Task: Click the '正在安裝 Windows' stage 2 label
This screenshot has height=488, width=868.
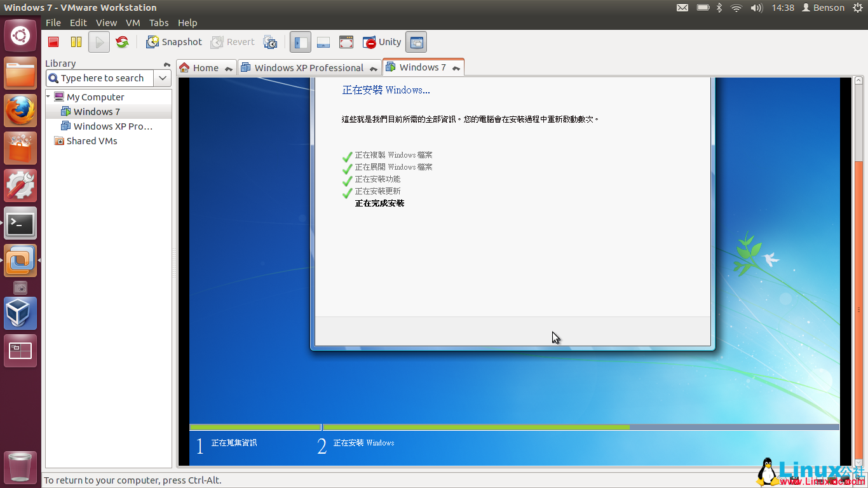Action: point(363,443)
